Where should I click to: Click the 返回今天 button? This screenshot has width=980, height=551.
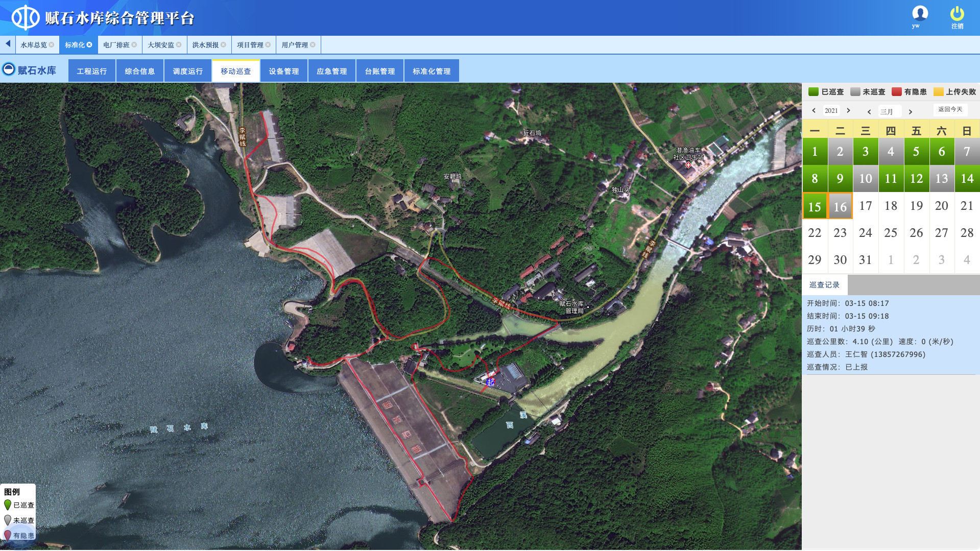(950, 109)
